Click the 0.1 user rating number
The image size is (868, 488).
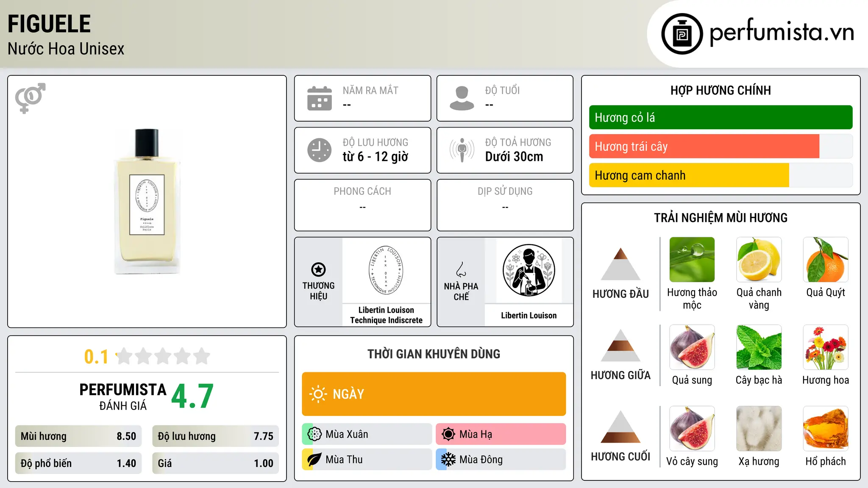point(96,357)
